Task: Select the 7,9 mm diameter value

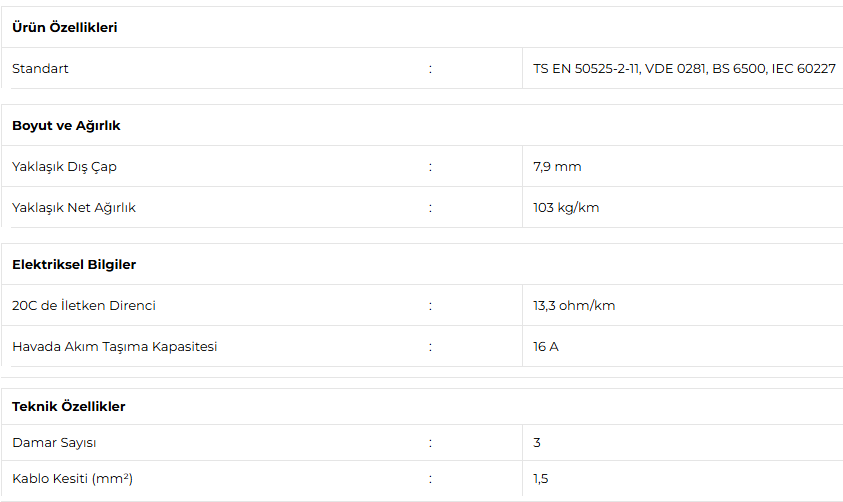Action: click(557, 167)
